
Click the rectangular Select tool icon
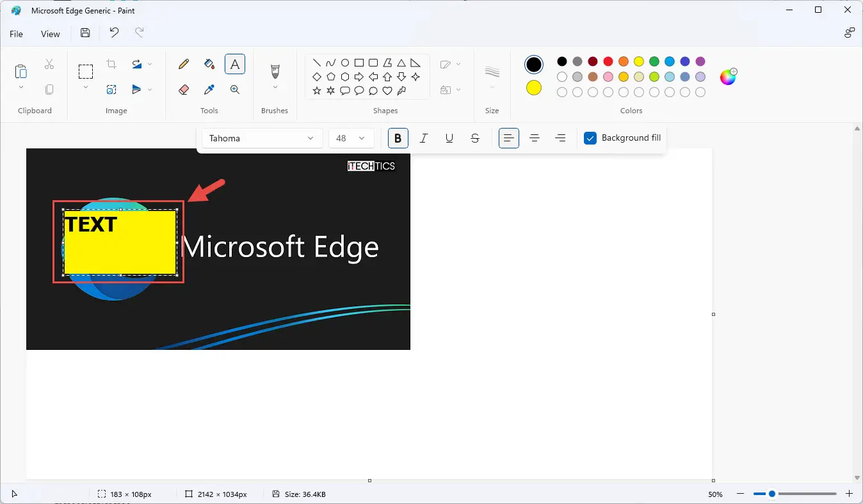tap(86, 71)
